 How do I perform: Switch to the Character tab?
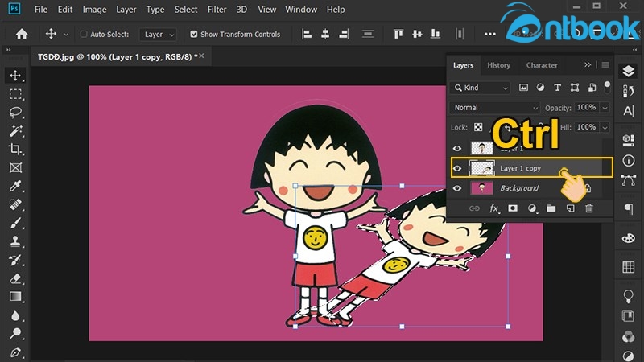542,65
